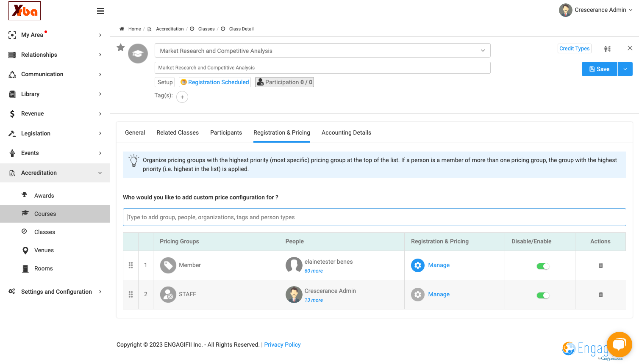
Task: Click the Participation 0 / 0 badge
Action: pos(284,82)
